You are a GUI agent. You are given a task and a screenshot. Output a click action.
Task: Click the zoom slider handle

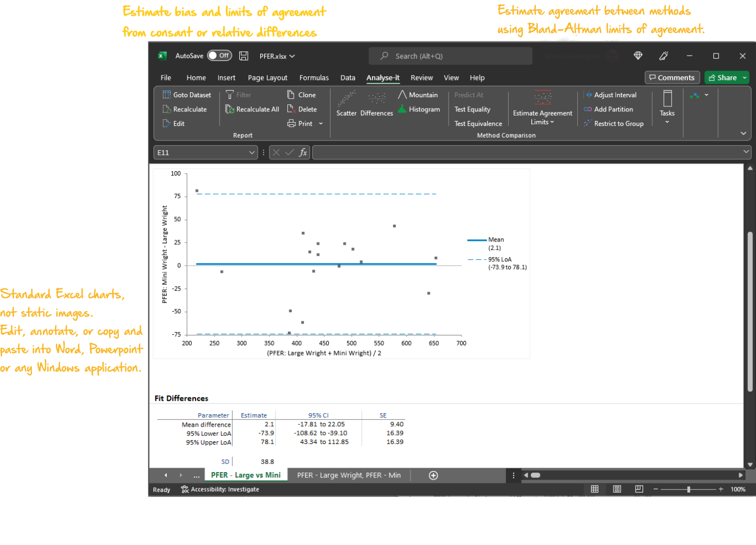(688, 489)
